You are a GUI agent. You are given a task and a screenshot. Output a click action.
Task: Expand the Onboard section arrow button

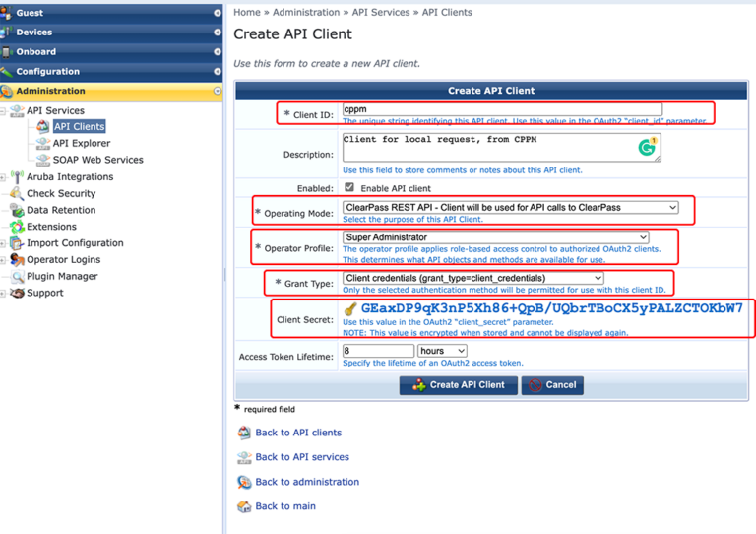[218, 51]
